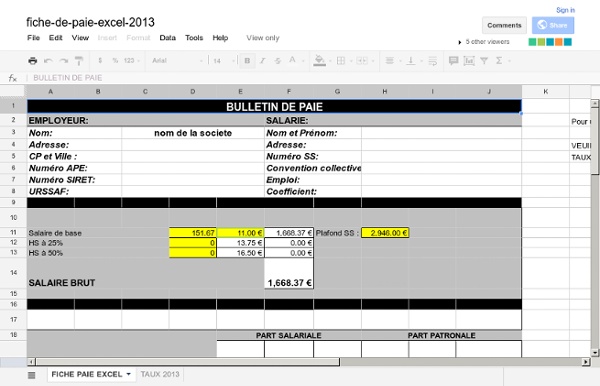Click the yellow 151.67 hours cell
Image resolution: width=600 pixels, height=386 pixels.
tap(193, 233)
